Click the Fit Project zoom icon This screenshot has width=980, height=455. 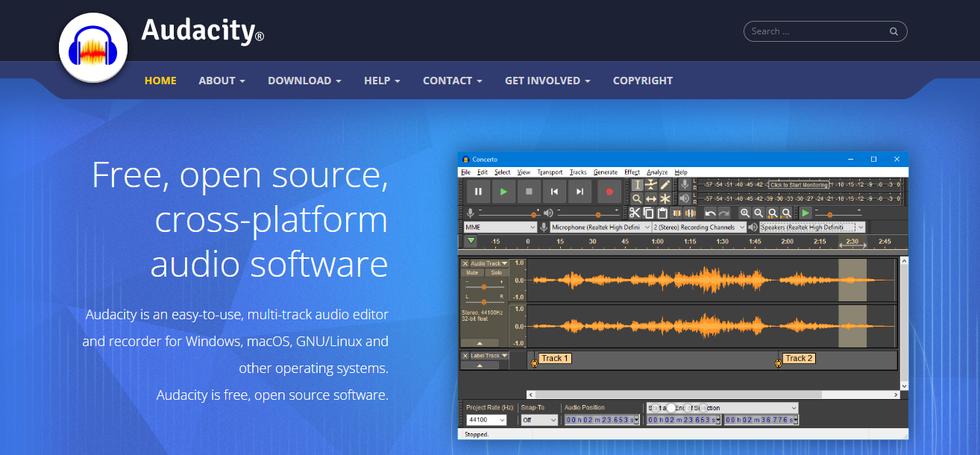point(785,213)
